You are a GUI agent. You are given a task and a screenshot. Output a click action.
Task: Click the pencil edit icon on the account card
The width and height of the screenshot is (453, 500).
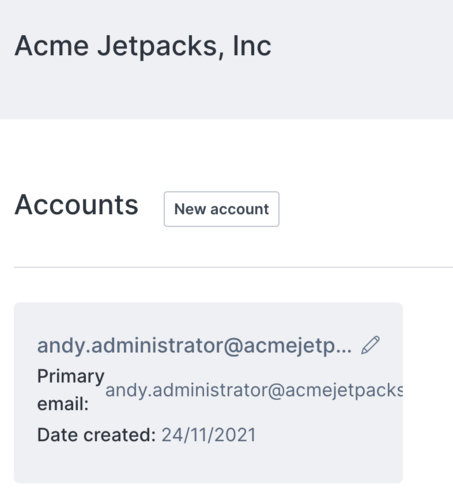370,345
